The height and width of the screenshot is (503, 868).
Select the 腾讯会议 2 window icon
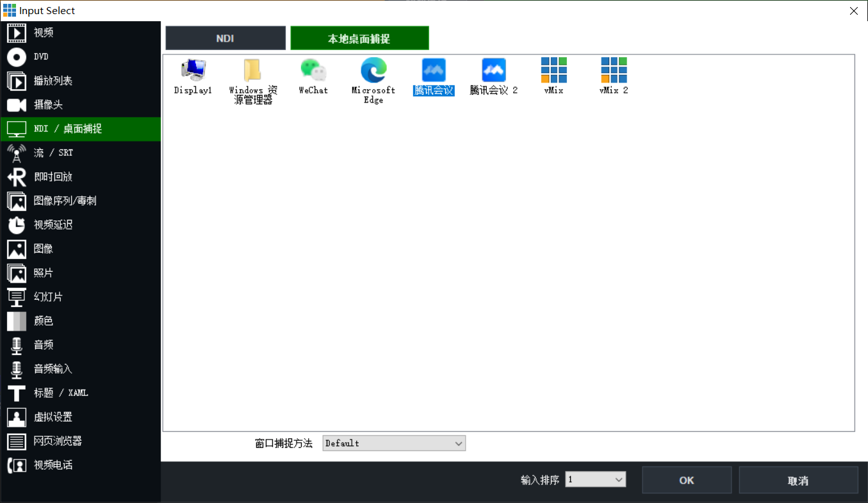click(493, 70)
